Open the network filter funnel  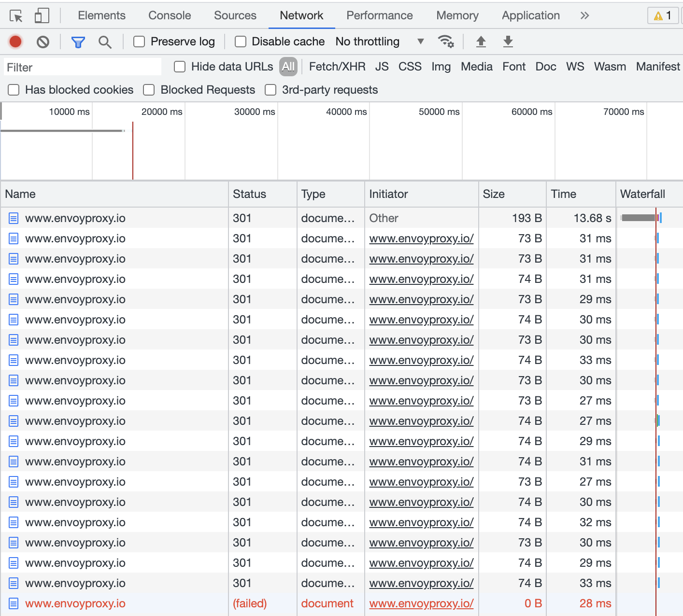pos(78,42)
